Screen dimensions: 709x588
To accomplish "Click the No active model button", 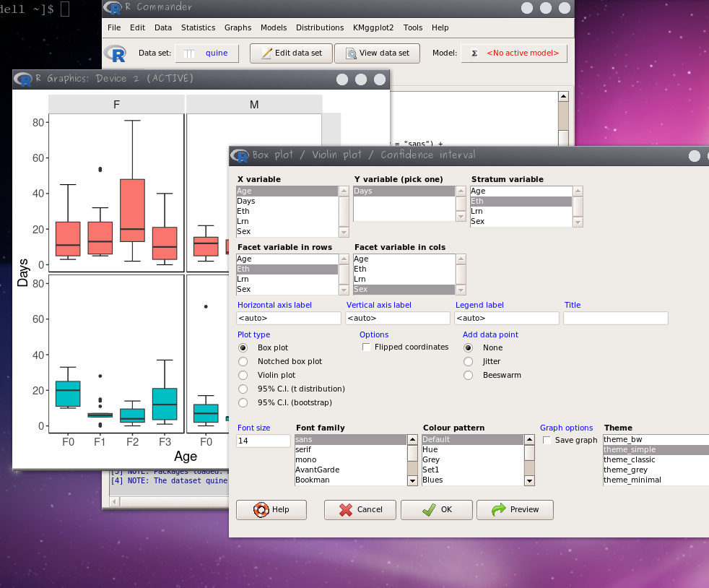I will point(514,53).
